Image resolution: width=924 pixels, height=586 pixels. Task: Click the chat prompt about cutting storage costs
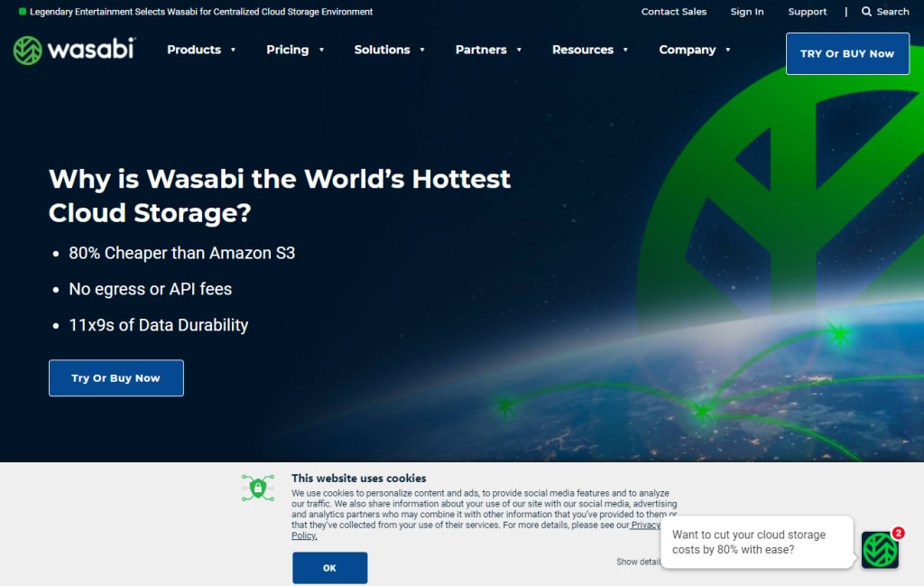[x=757, y=543]
